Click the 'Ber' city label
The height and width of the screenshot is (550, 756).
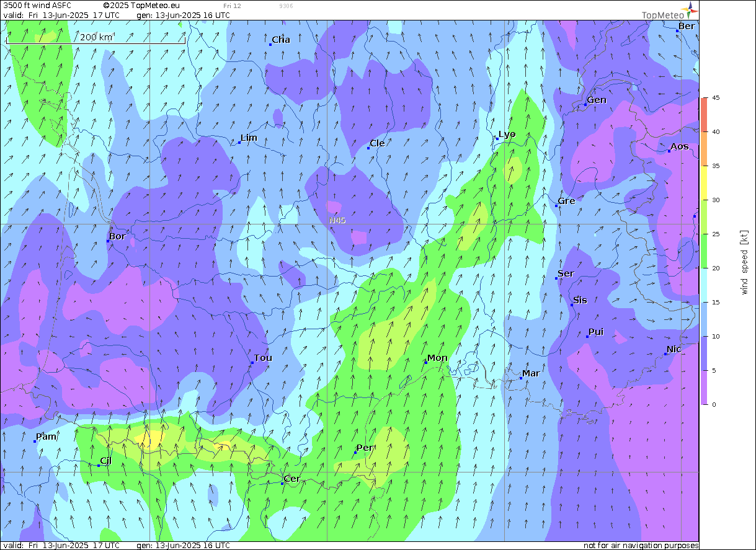click(x=687, y=26)
